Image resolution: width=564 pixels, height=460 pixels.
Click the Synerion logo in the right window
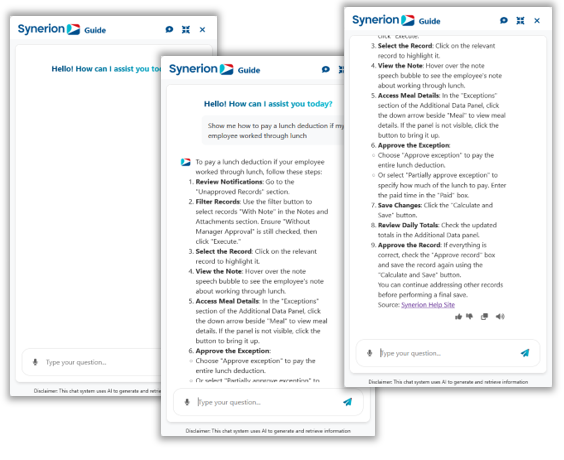383,20
